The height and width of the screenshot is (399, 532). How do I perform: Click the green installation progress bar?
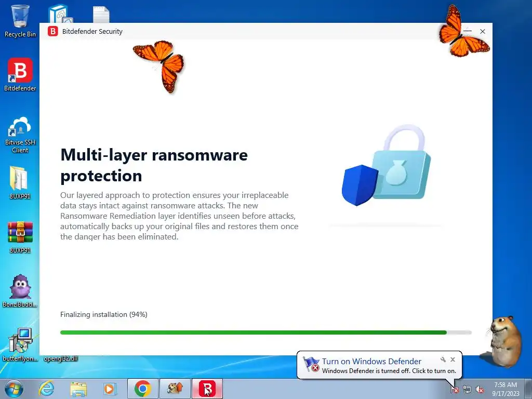(x=265, y=332)
